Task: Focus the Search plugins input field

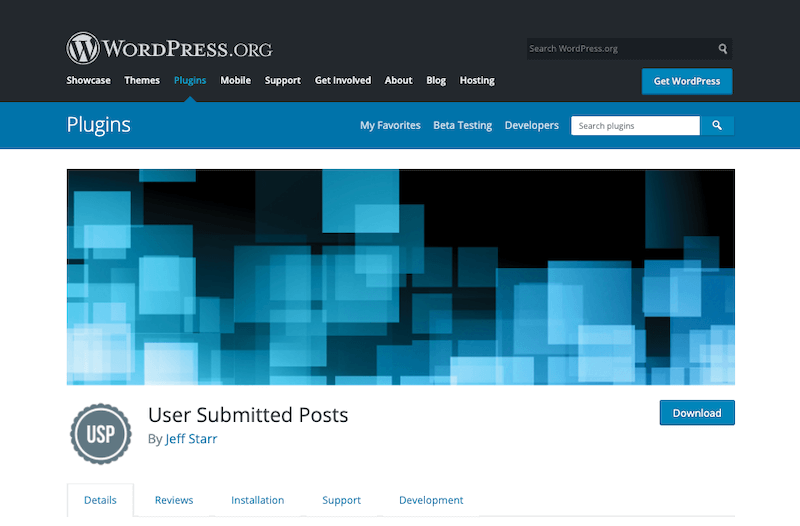Action: (x=635, y=126)
